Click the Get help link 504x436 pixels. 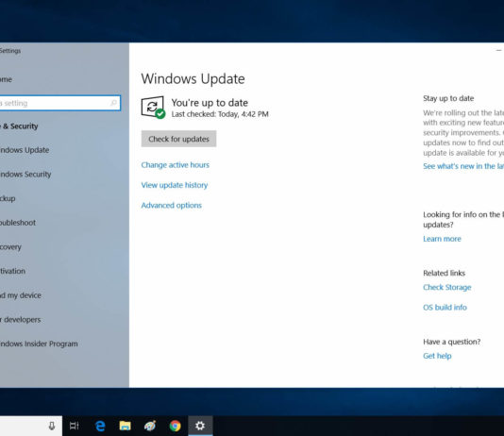437,356
